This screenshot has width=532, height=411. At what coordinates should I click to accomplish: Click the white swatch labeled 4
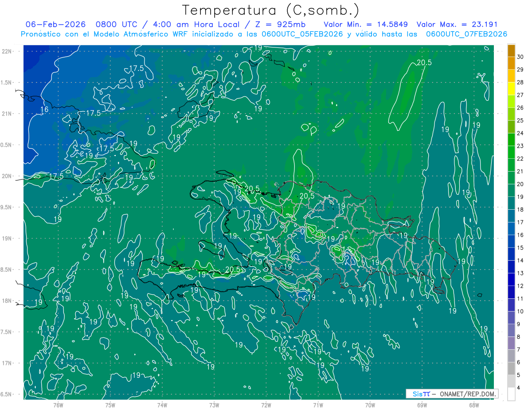tap(511, 394)
